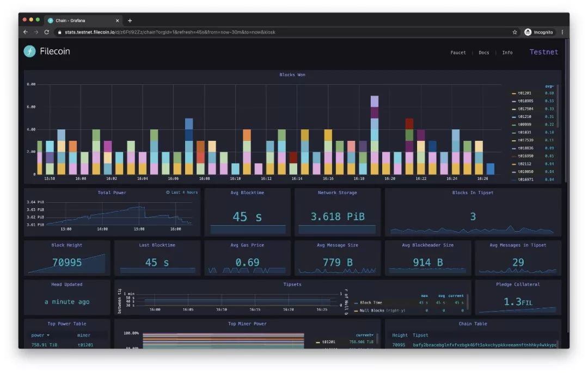Click the Blocks Won legend scrollbar
Screen dimensions: 588x373
[x=558, y=107]
